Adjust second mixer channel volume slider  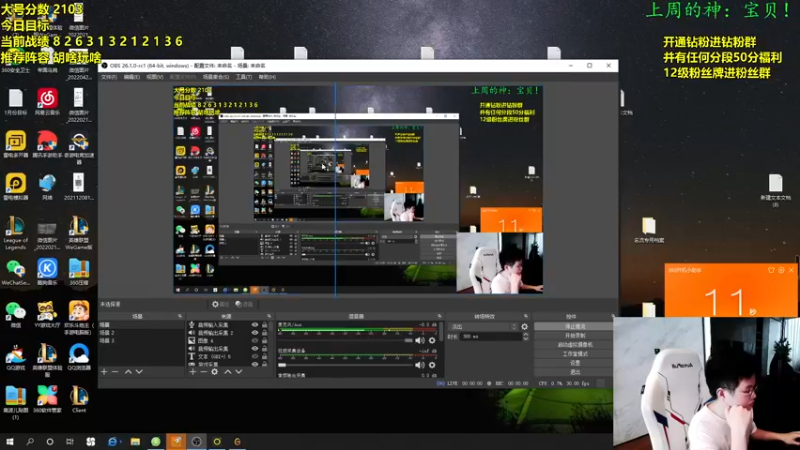[345, 365]
